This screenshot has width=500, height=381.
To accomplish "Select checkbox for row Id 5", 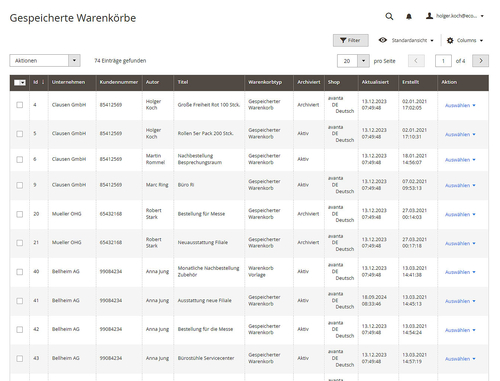I will pyautogui.click(x=20, y=134).
